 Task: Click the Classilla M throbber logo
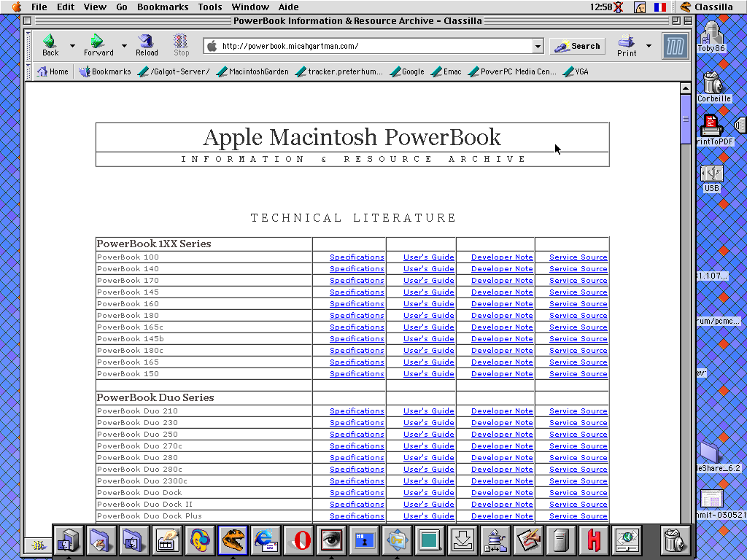coord(675,46)
